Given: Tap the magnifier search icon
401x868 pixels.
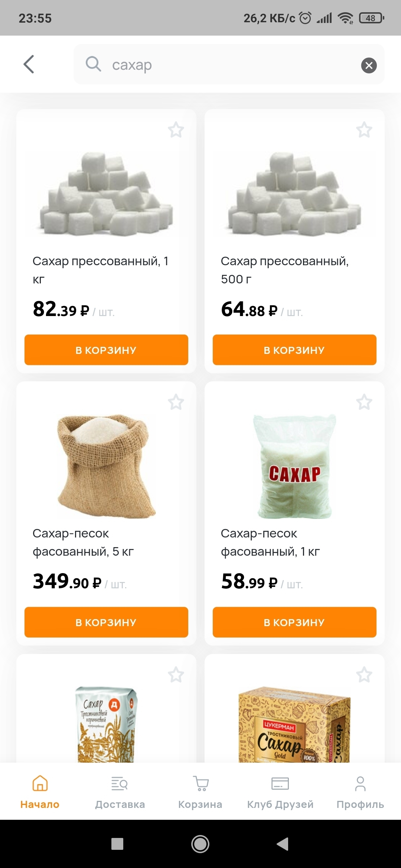Looking at the screenshot, I should point(93,64).
